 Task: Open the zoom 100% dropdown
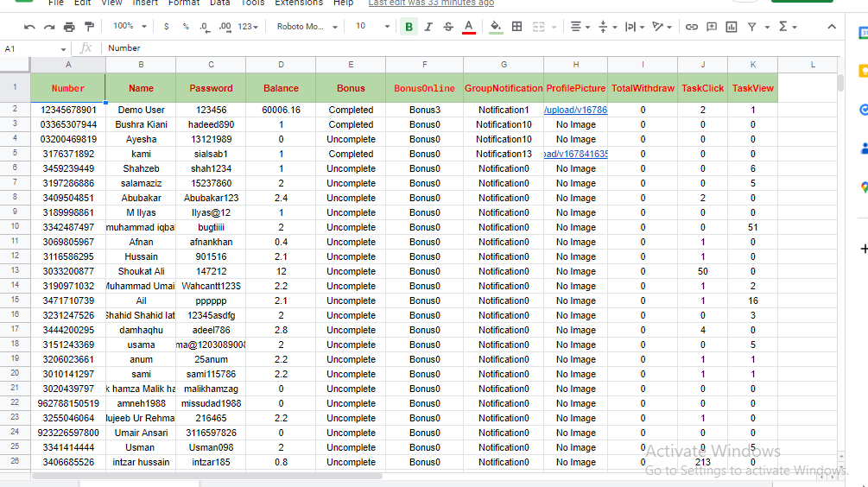click(130, 27)
